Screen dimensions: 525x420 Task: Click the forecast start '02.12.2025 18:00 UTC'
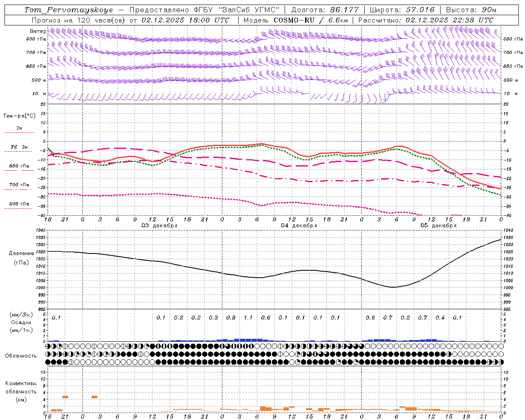[185, 20]
